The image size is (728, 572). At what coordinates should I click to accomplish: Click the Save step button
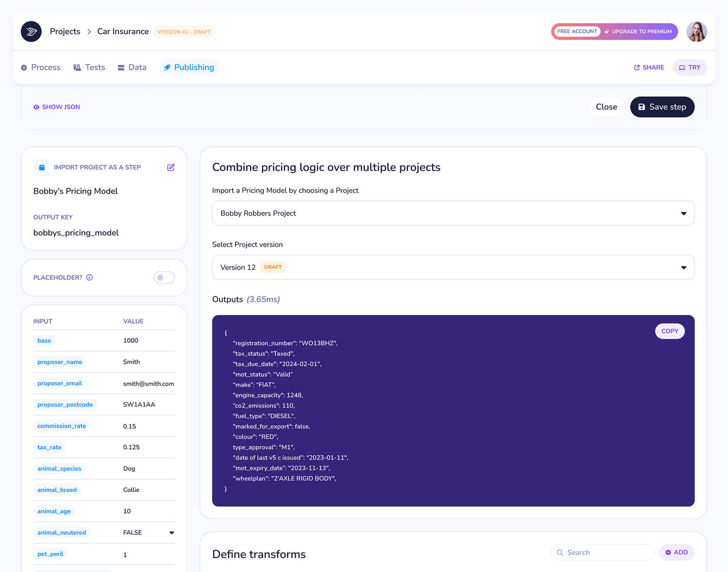662,107
